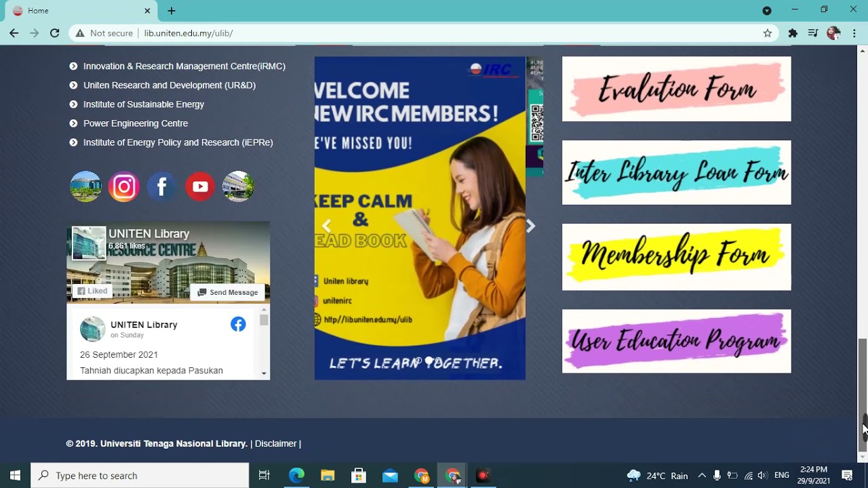
Task: Open Chrome tab search dropdown arrow
Action: coord(767,10)
